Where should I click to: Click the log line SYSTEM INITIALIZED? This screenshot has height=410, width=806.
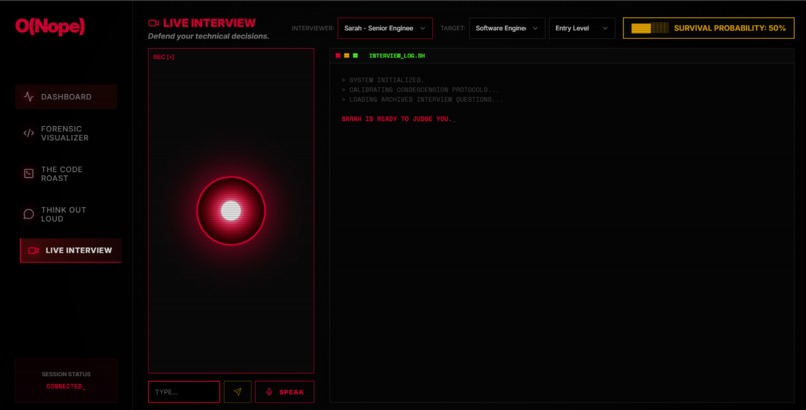coord(382,80)
